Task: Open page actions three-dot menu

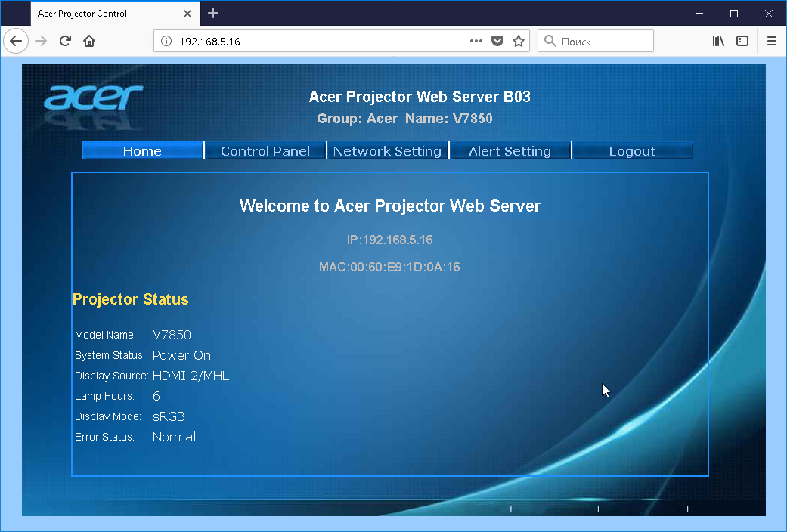Action: tap(476, 41)
